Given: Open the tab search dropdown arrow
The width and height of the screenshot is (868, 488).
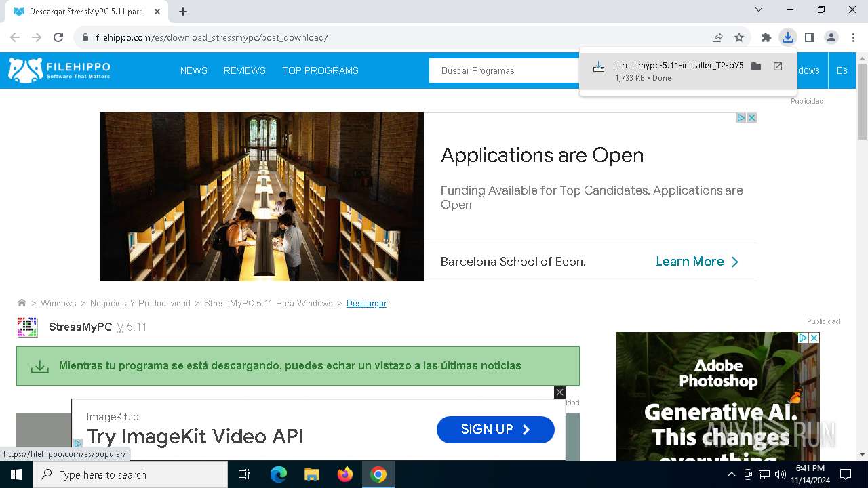Looking at the screenshot, I should [x=759, y=10].
